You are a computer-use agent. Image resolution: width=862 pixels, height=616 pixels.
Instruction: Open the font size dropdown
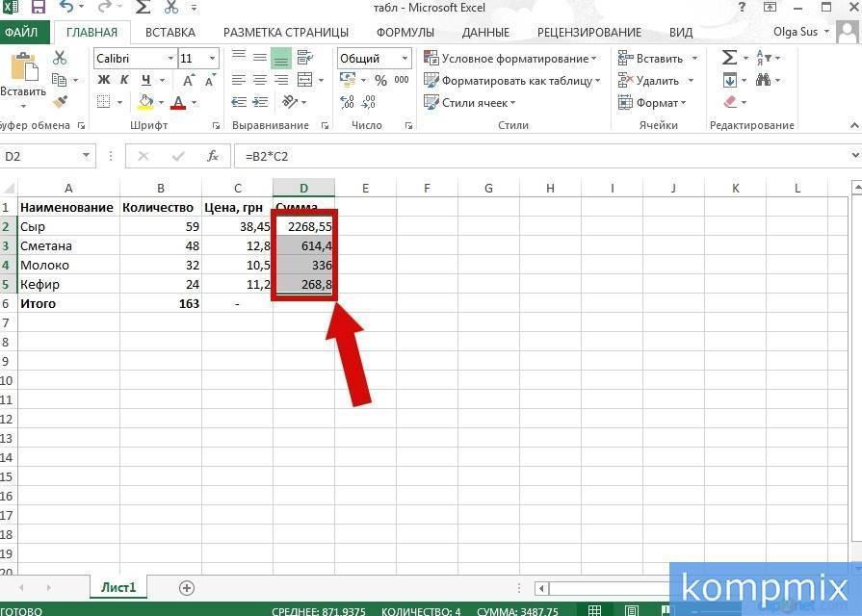pyautogui.click(x=210, y=58)
